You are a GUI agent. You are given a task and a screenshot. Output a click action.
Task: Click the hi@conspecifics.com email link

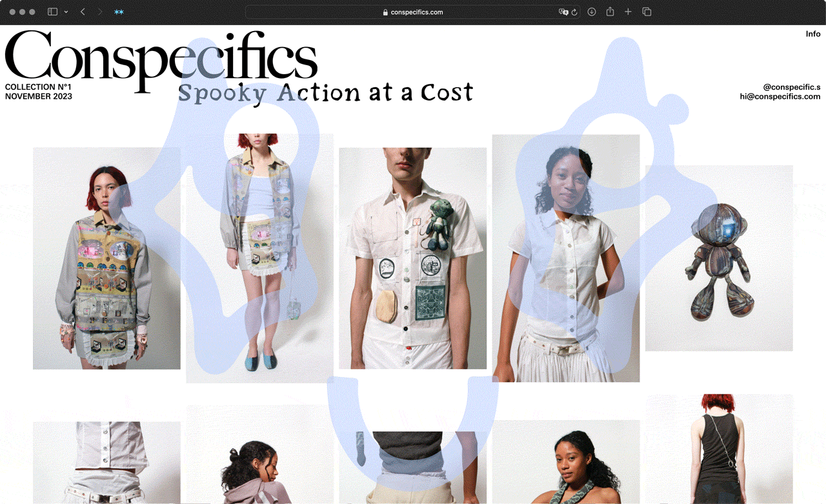780,97
